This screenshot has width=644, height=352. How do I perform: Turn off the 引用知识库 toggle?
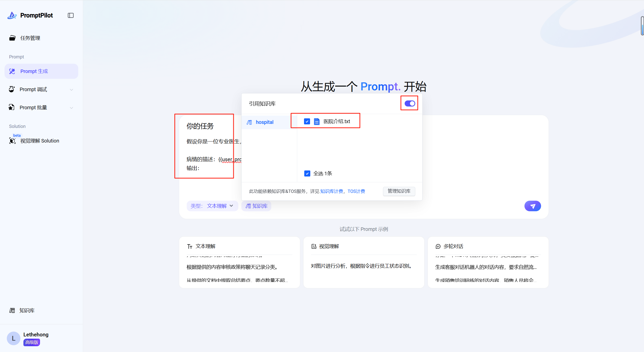409,103
